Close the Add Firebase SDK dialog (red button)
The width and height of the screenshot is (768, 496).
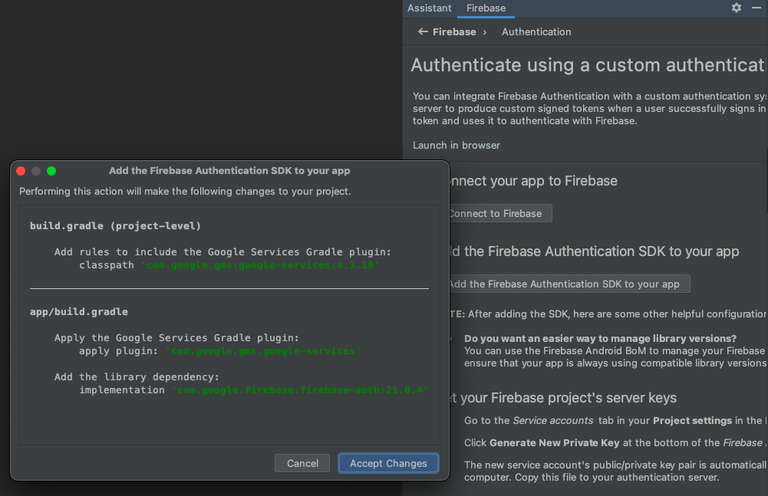click(21, 171)
